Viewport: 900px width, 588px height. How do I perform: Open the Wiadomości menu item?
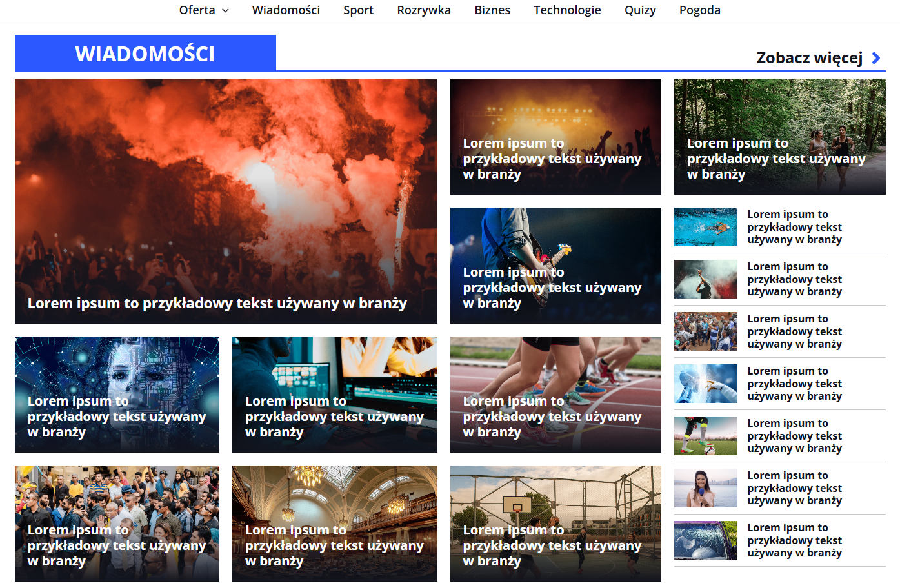pos(286,10)
